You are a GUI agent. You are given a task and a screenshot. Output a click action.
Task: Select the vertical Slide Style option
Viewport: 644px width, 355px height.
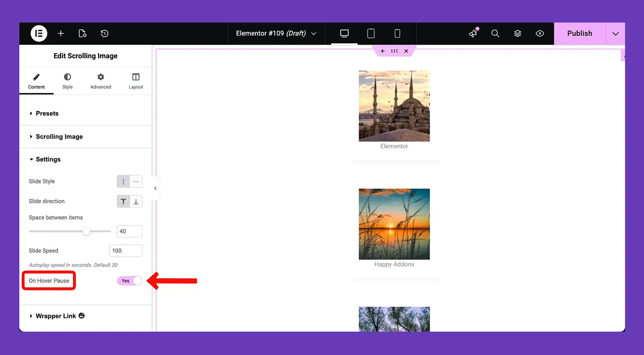coord(123,182)
